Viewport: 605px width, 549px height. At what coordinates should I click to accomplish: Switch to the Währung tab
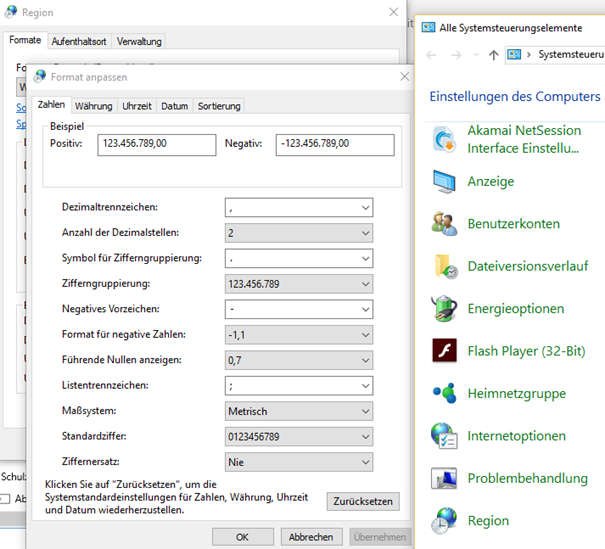coord(94,106)
